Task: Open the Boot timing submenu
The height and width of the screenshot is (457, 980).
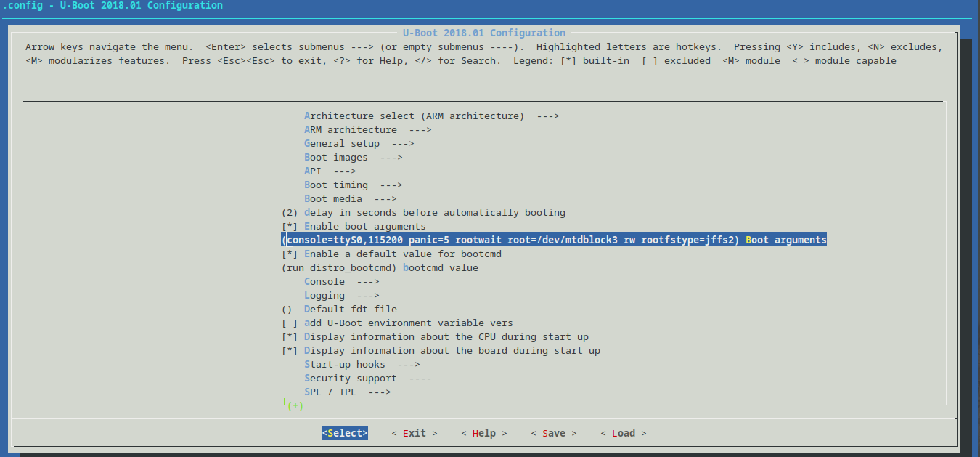Action: point(354,185)
